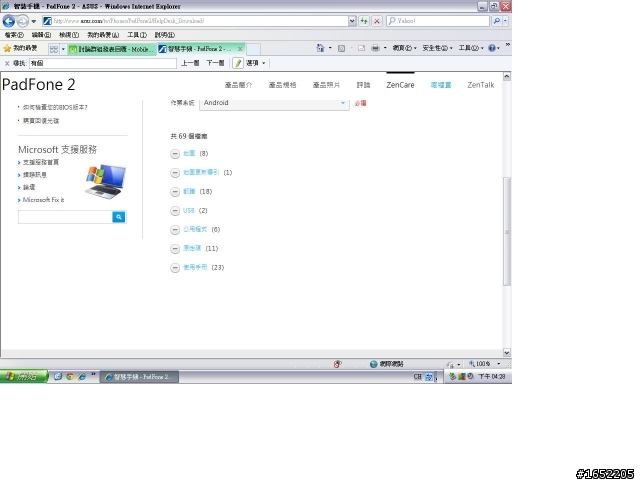Click the Microsoft support search box
This screenshot has width=640, height=482.
point(65,217)
